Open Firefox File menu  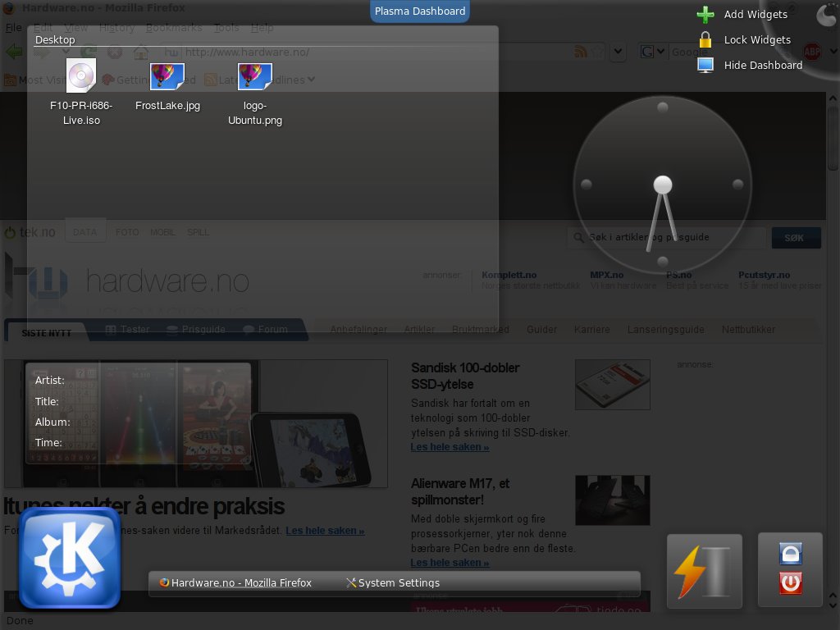13,27
